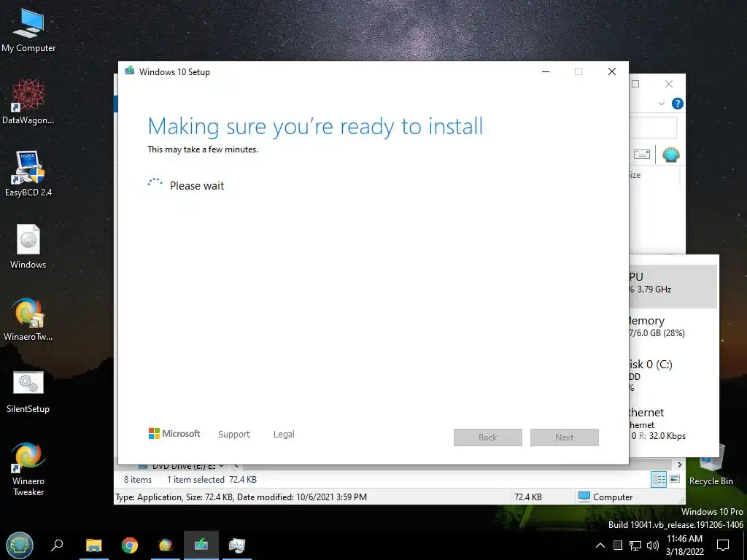
Task: Select the Disk 0 (C:) entry in Task Manager
Action: (673, 376)
